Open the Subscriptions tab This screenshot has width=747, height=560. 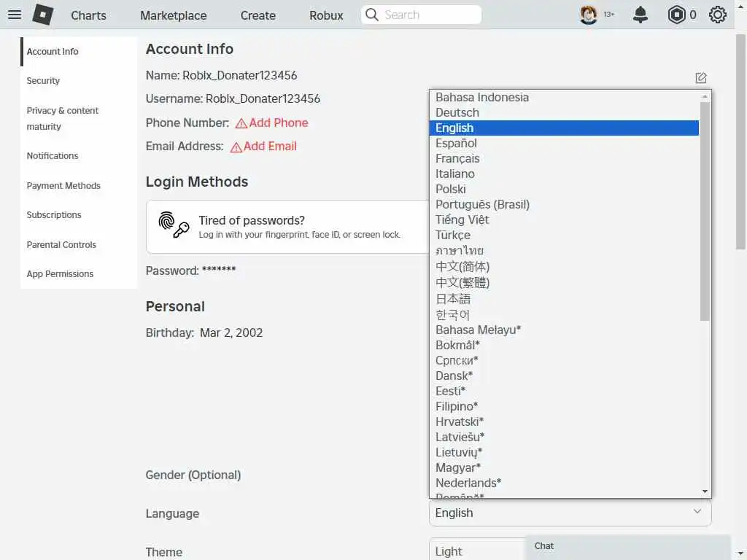[x=79, y=215]
